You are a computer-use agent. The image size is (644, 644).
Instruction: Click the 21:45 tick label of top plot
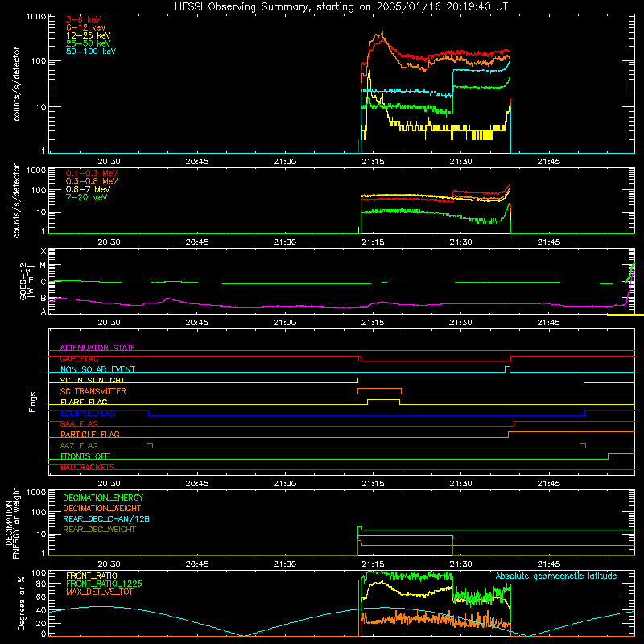tap(548, 162)
